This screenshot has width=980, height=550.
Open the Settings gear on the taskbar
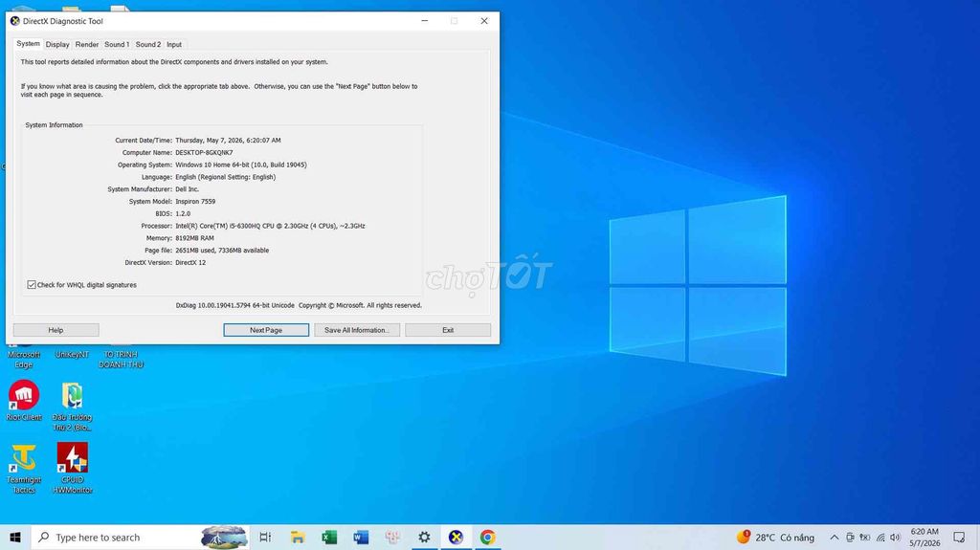(424, 537)
